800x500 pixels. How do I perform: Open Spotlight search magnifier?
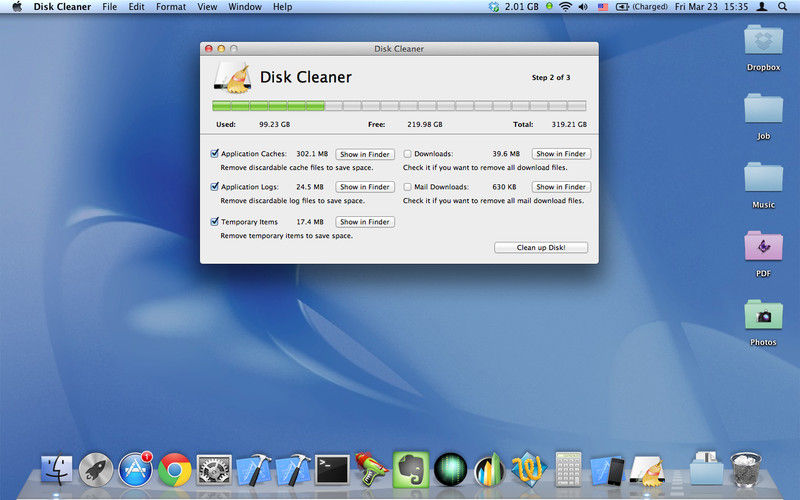coord(783,7)
